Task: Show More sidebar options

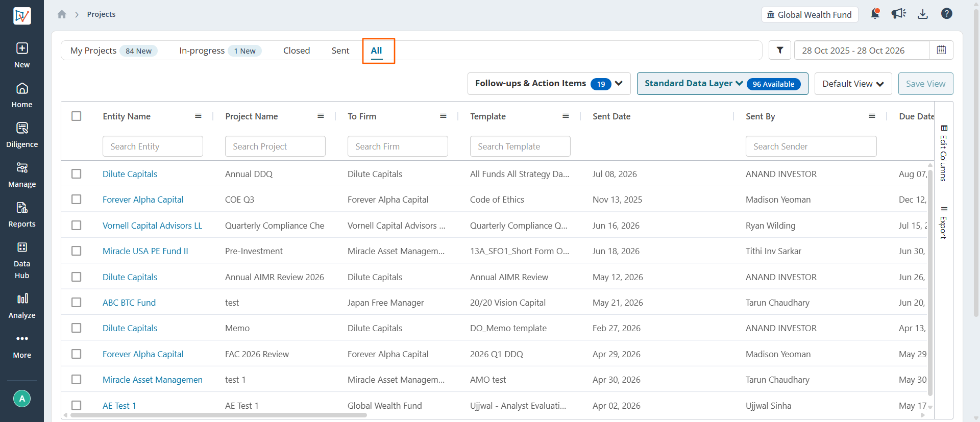Action: [x=22, y=346]
